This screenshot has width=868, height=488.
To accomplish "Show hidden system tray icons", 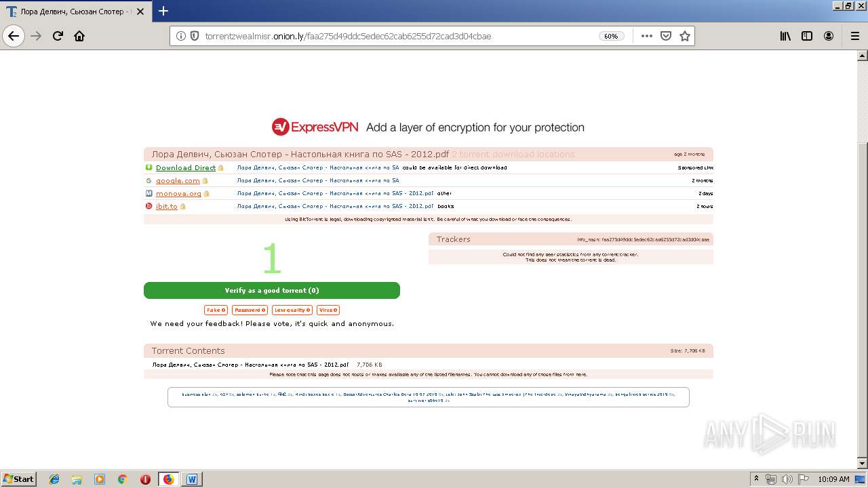I will click(x=756, y=479).
